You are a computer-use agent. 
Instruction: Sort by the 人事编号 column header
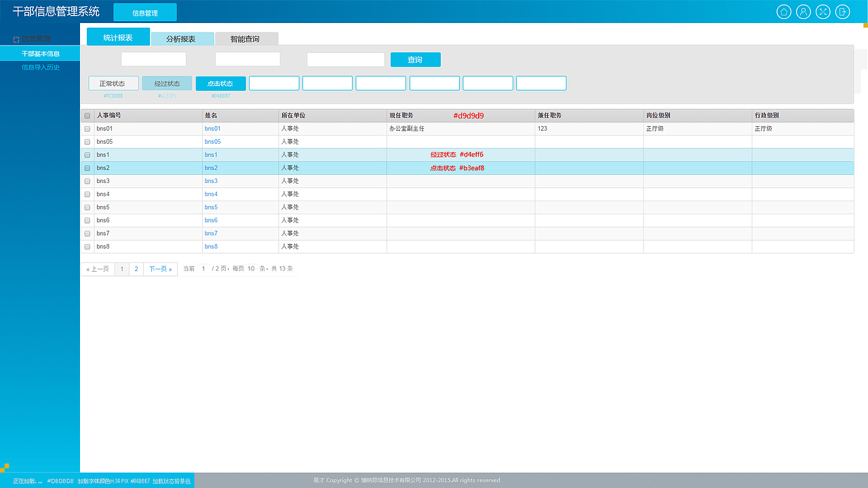pos(148,116)
